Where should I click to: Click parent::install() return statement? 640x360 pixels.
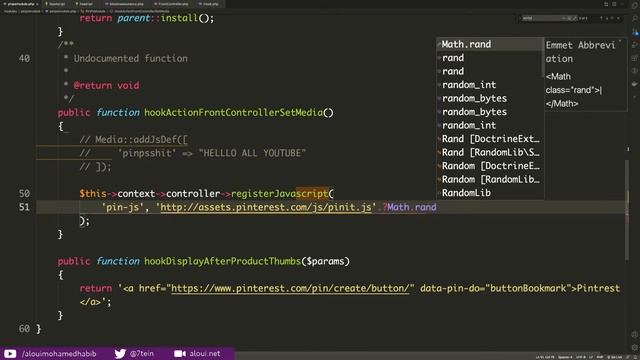click(x=147, y=18)
